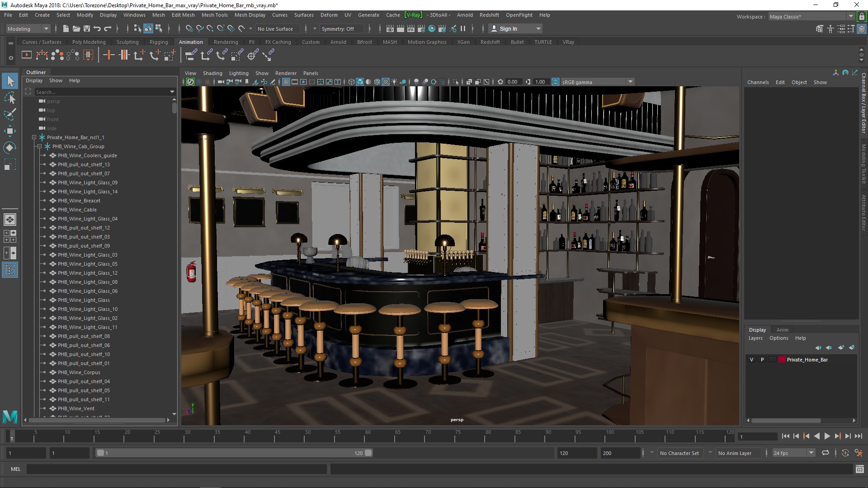The image size is (868, 488).
Task: Collapse PHB_Wine_Cab_Group tree node
Action: [39, 146]
